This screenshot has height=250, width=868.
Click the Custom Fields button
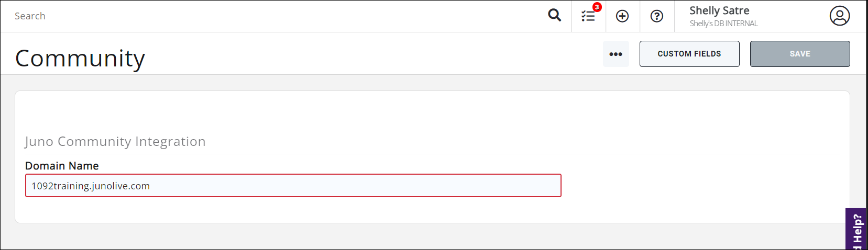point(689,54)
